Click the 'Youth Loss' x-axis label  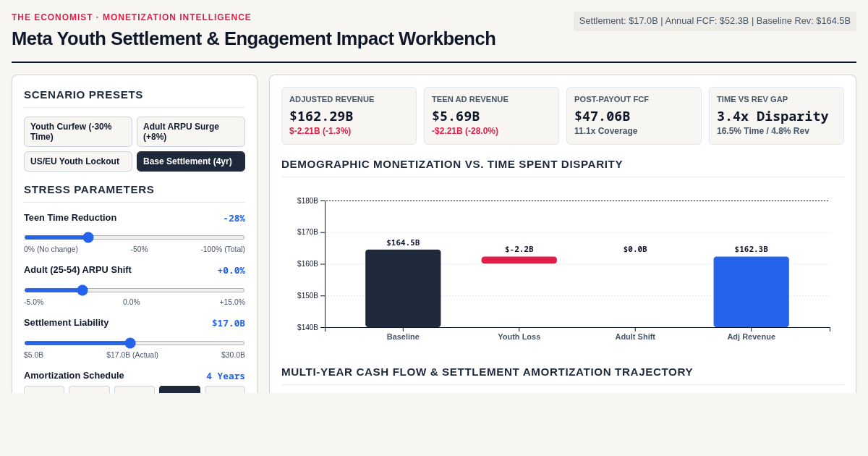[x=519, y=337]
